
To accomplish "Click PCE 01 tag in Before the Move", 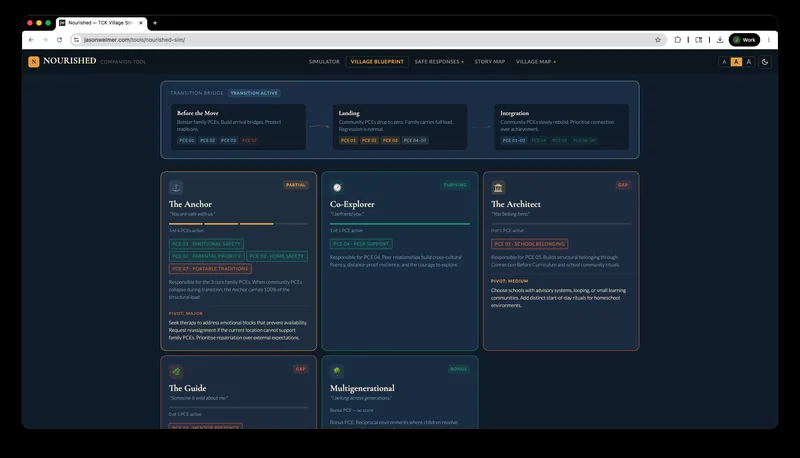I will 187,140.
